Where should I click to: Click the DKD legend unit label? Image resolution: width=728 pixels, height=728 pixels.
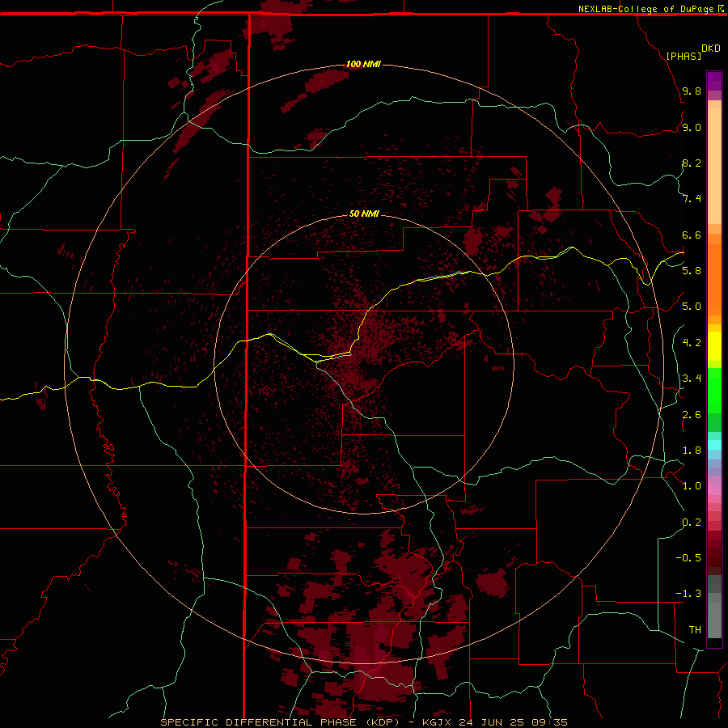(711, 49)
